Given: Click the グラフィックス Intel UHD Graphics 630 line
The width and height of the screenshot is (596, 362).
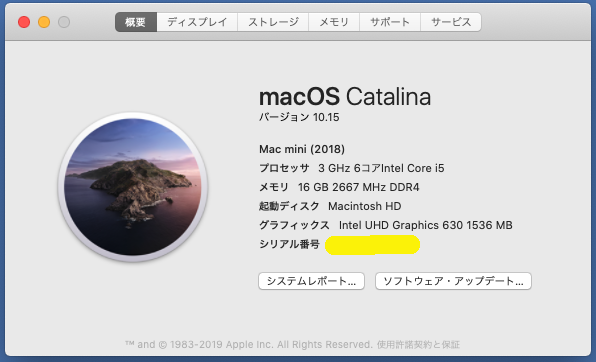Looking at the screenshot, I should (x=385, y=225).
